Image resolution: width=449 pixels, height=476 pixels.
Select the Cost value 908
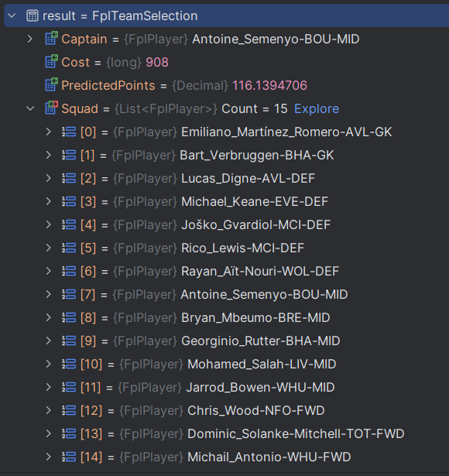click(157, 62)
